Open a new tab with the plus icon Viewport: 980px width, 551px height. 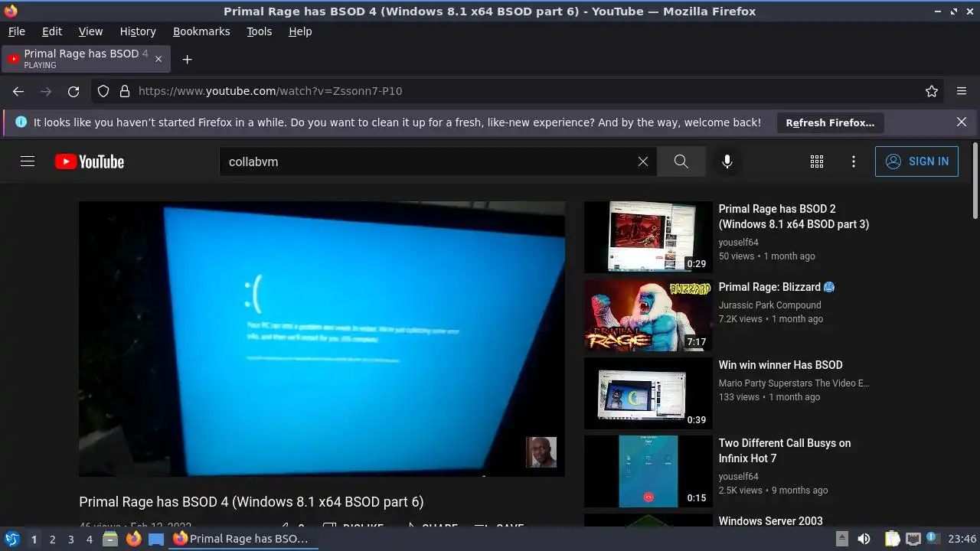point(187,59)
